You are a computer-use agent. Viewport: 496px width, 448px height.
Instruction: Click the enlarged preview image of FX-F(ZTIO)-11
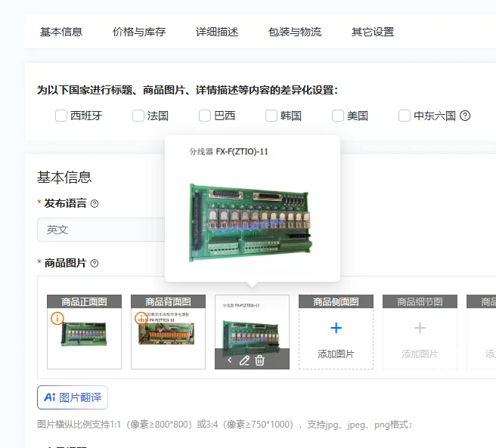tap(250, 223)
